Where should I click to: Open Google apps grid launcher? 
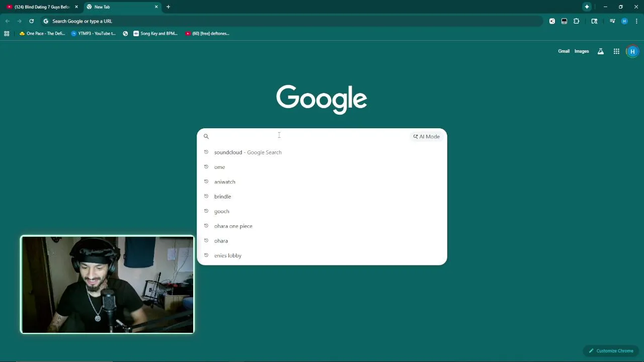coord(616,51)
